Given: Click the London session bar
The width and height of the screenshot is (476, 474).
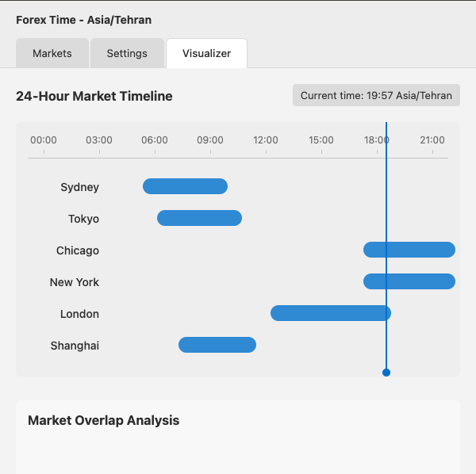Looking at the screenshot, I should click(330, 313).
